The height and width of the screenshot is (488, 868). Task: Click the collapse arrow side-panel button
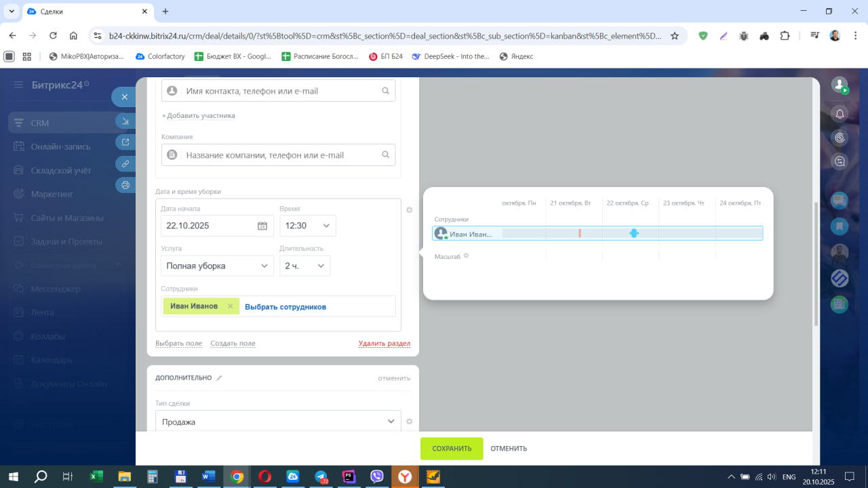click(125, 121)
